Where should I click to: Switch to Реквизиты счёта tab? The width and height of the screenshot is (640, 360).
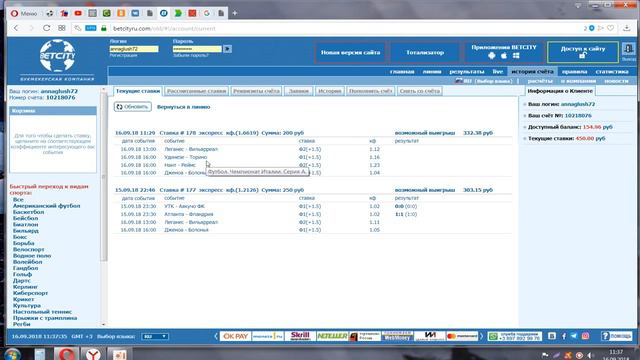(x=256, y=91)
